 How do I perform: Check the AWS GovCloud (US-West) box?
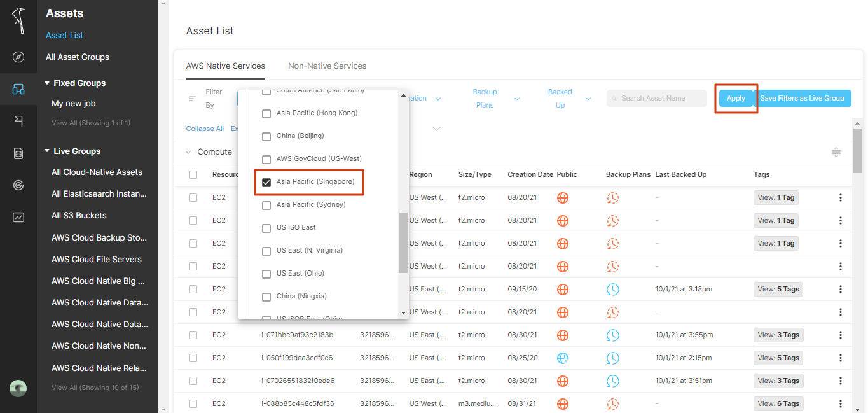click(266, 159)
